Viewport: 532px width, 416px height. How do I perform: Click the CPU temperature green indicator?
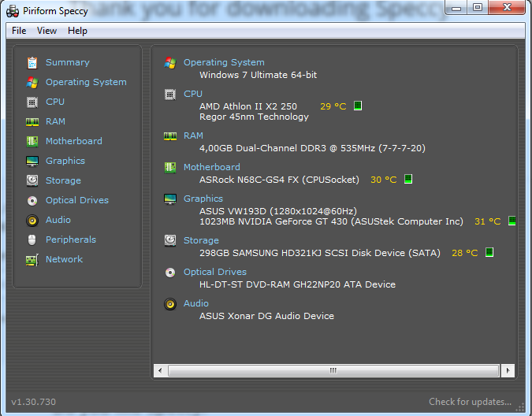tap(357, 106)
